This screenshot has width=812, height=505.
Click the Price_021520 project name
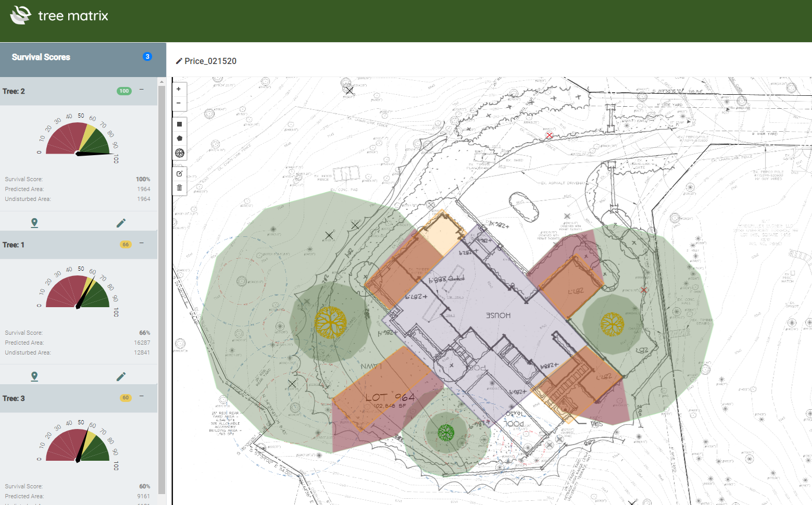[210, 61]
